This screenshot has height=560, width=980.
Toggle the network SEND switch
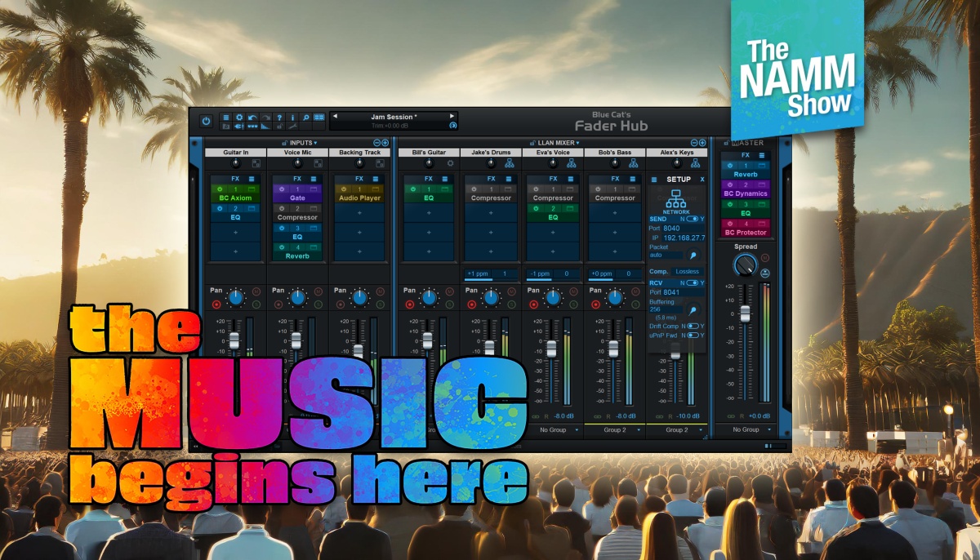tap(692, 219)
